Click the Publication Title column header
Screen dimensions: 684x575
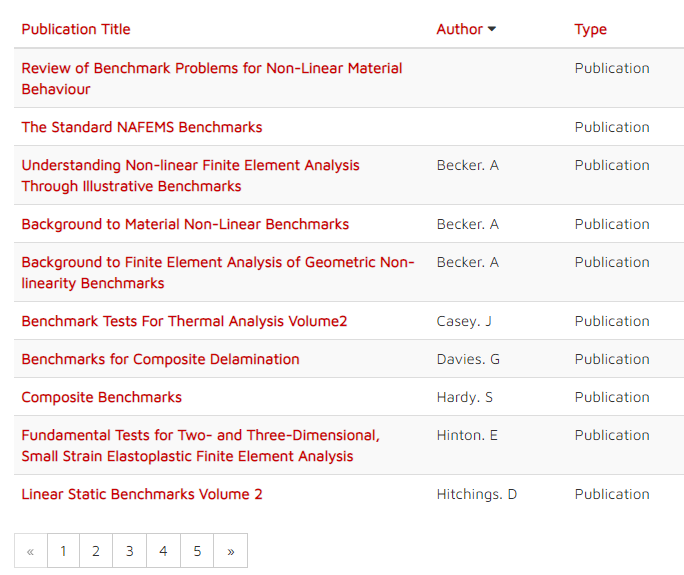tap(76, 29)
